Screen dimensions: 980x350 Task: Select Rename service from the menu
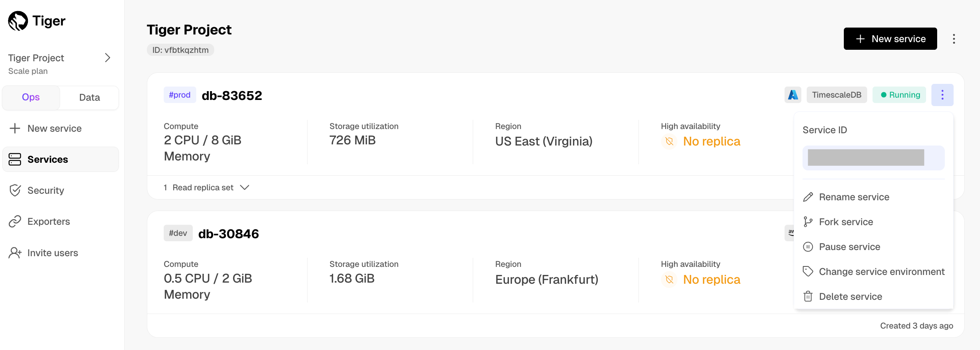point(854,197)
